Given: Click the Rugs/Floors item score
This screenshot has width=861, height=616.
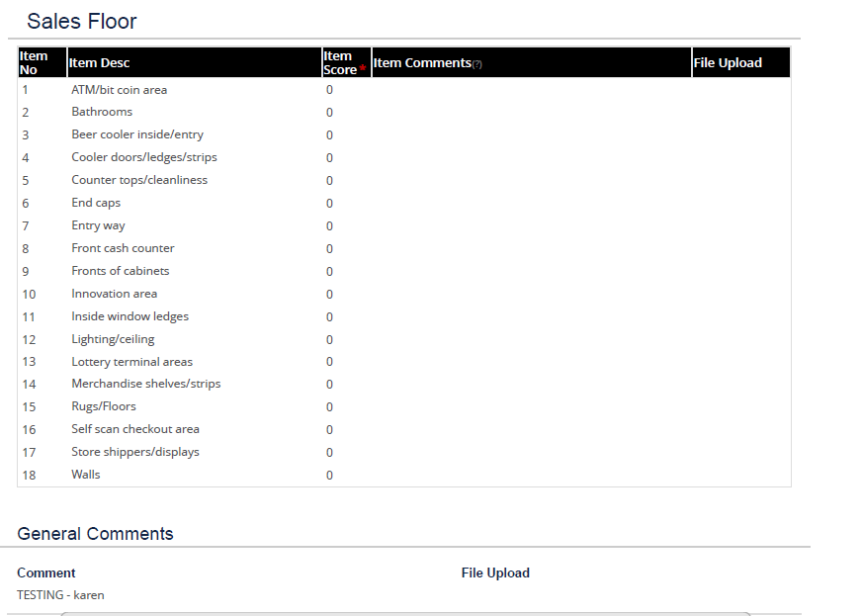Looking at the screenshot, I should click(x=329, y=406).
